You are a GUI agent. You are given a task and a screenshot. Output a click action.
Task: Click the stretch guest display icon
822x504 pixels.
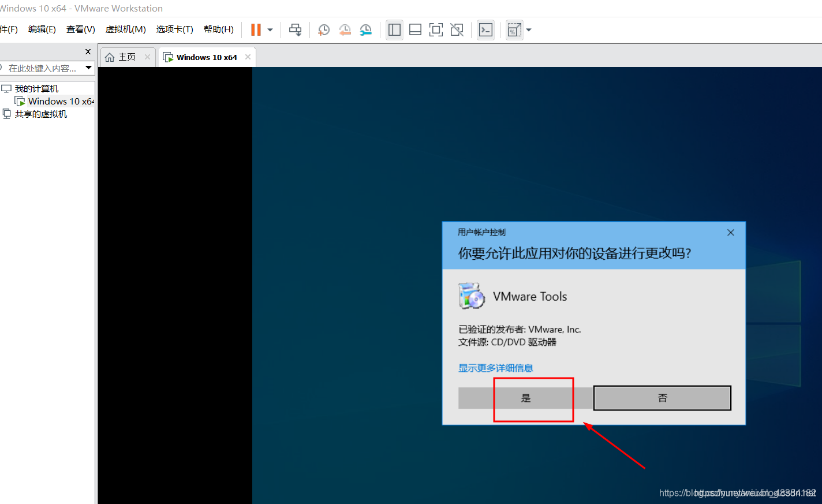pyautogui.click(x=514, y=30)
